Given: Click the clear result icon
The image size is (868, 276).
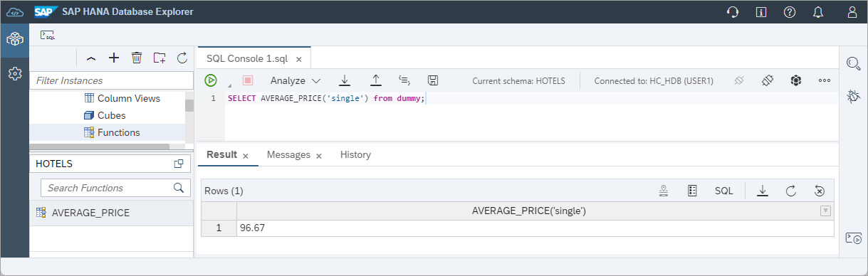Looking at the screenshot, I should 820,191.
